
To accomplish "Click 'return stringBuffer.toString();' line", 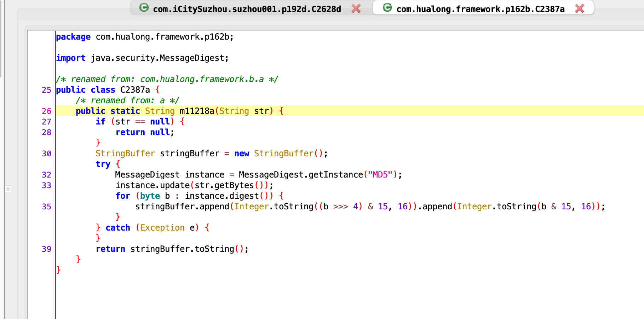I will [x=172, y=249].
